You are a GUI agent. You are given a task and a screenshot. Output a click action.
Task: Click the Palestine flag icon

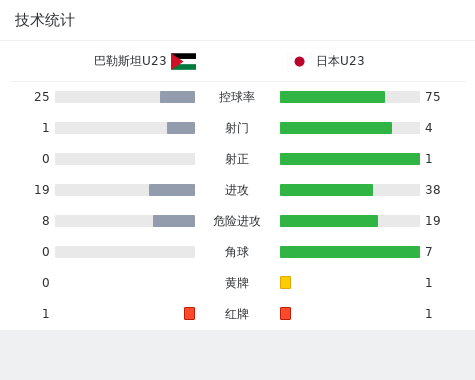[183, 61]
